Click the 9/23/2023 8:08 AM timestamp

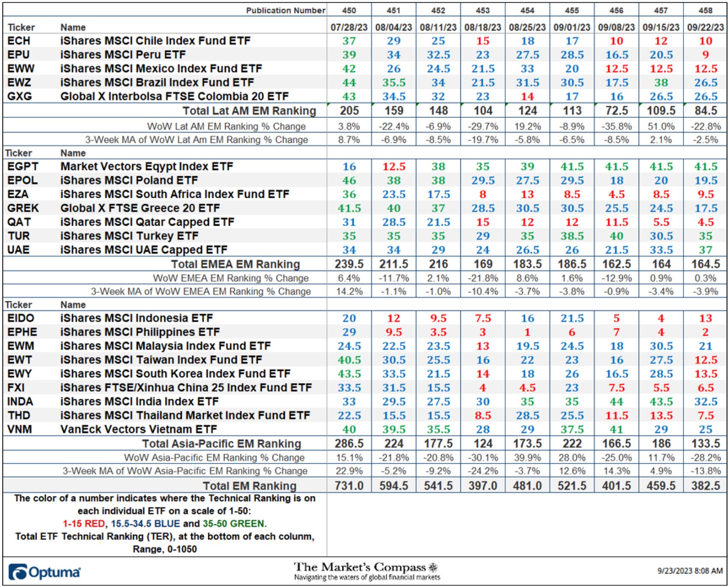pyautogui.click(x=690, y=571)
